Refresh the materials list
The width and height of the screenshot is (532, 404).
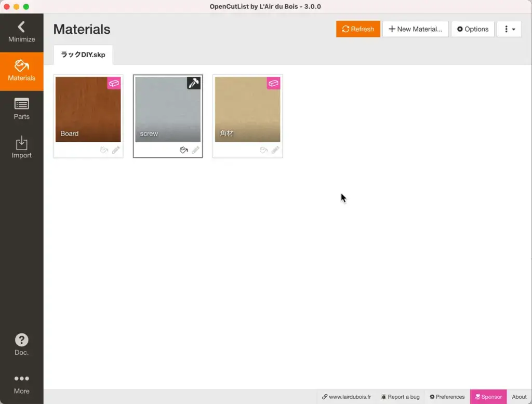tap(358, 29)
